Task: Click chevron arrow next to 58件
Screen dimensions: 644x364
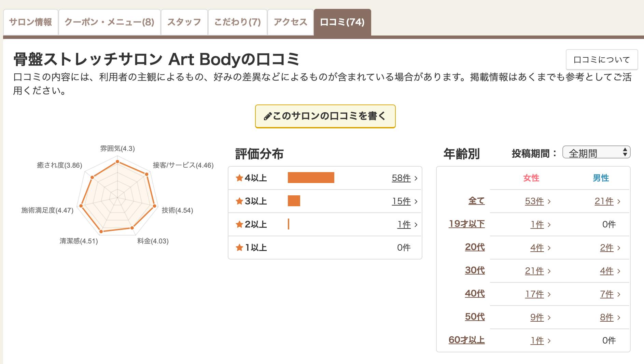Action: 416,178
